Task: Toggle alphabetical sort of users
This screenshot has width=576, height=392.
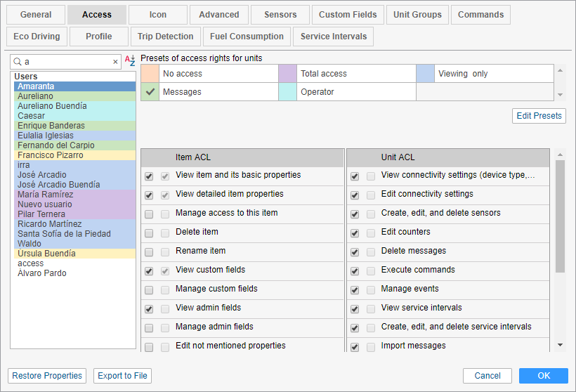Action: [x=130, y=61]
